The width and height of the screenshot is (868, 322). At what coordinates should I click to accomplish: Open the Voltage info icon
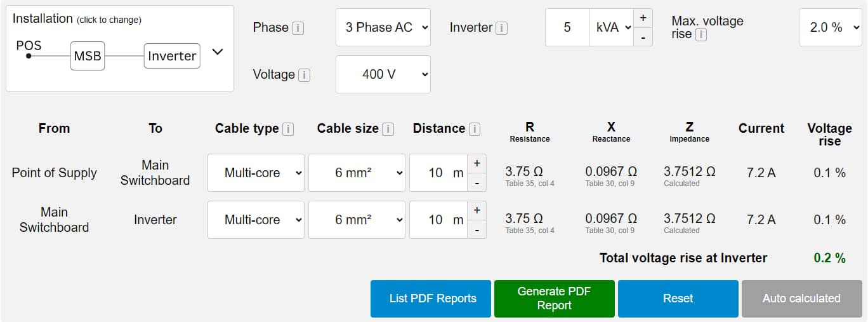click(304, 75)
